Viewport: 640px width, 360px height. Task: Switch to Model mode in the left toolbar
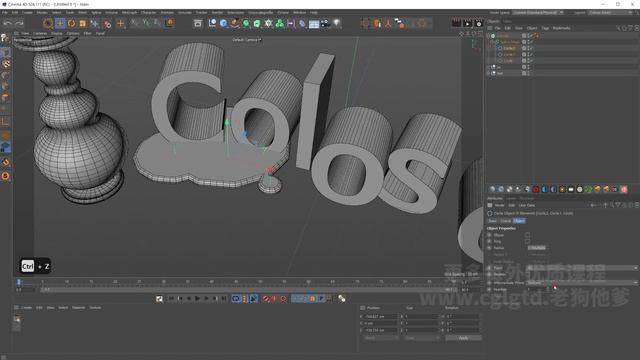5,53
